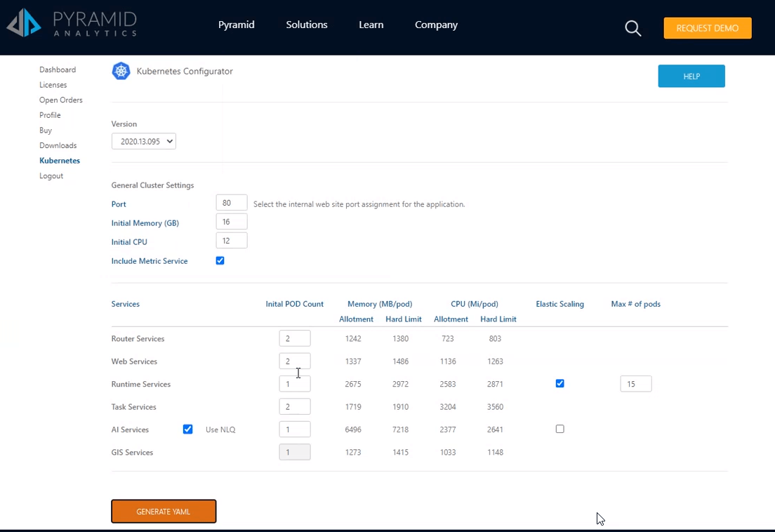Enable Elastic Scaling for AI Services
This screenshot has height=532, width=775.
[x=559, y=430]
